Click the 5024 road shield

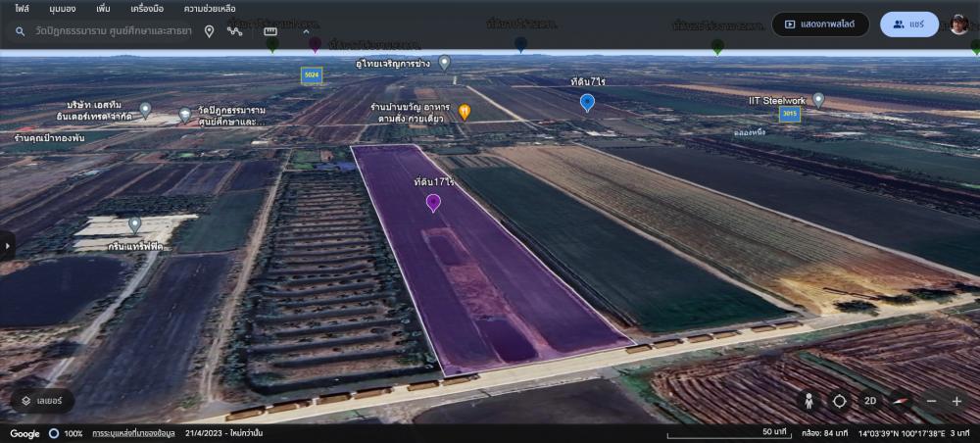tap(312, 75)
